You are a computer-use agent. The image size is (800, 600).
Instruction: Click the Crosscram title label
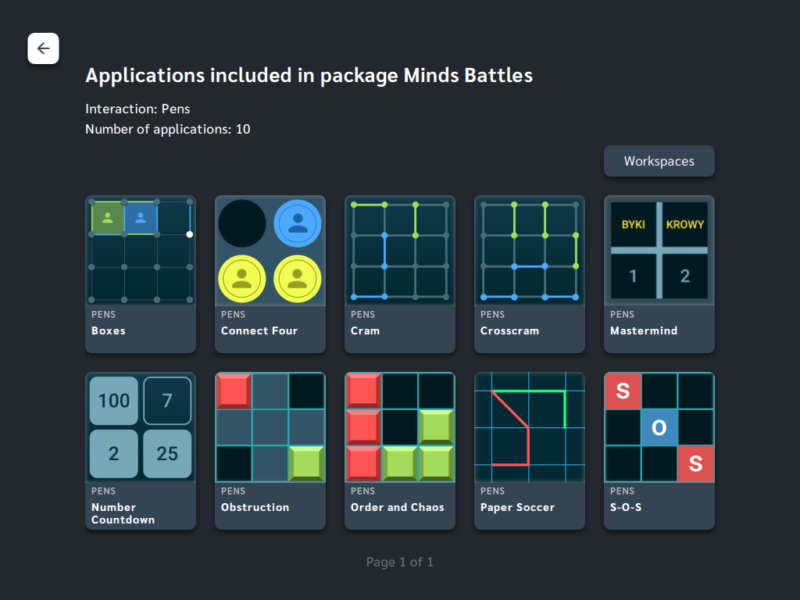pos(509,331)
